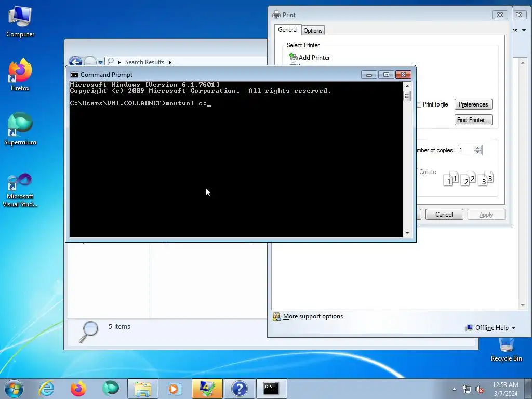
Task: Click the Windows Start button
Action: [x=14, y=389]
